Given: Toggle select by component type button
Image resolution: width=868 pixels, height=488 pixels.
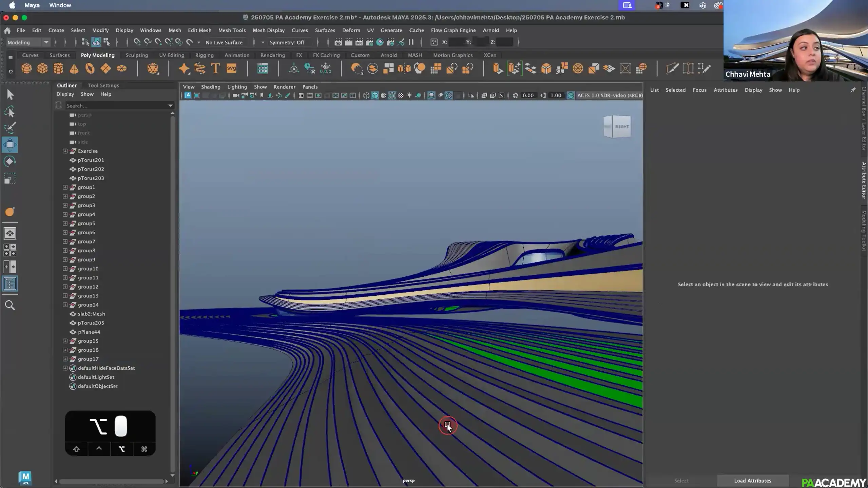Looking at the screenshot, I should tap(107, 42).
